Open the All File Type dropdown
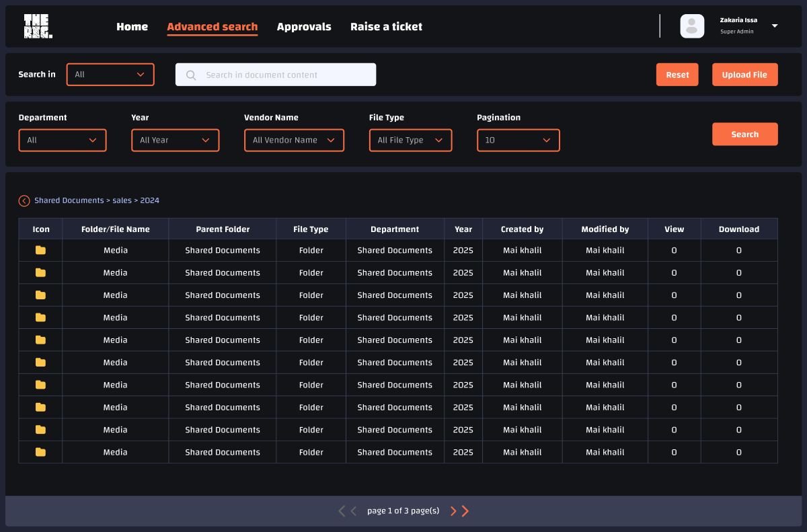This screenshot has width=807, height=532. (x=410, y=140)
